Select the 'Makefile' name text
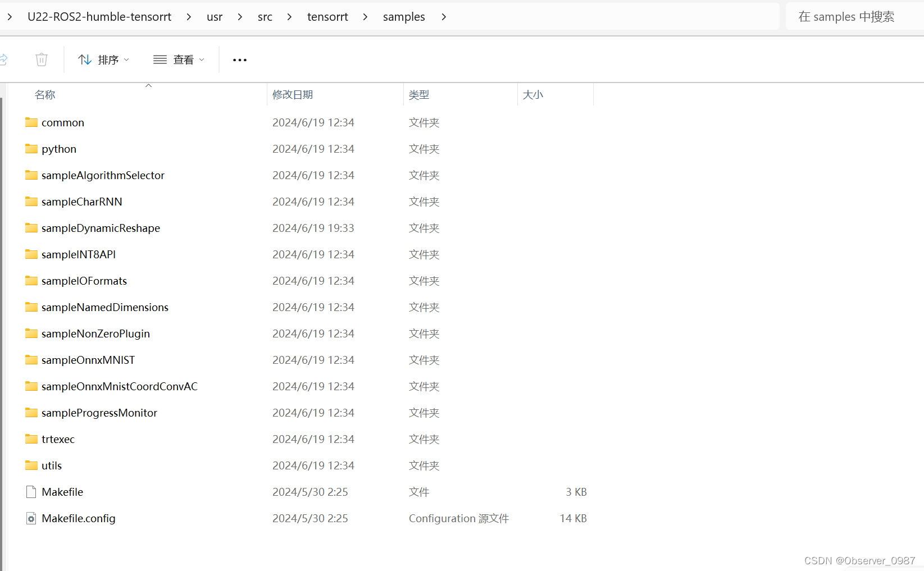The image size is (924, 571). 62,492
